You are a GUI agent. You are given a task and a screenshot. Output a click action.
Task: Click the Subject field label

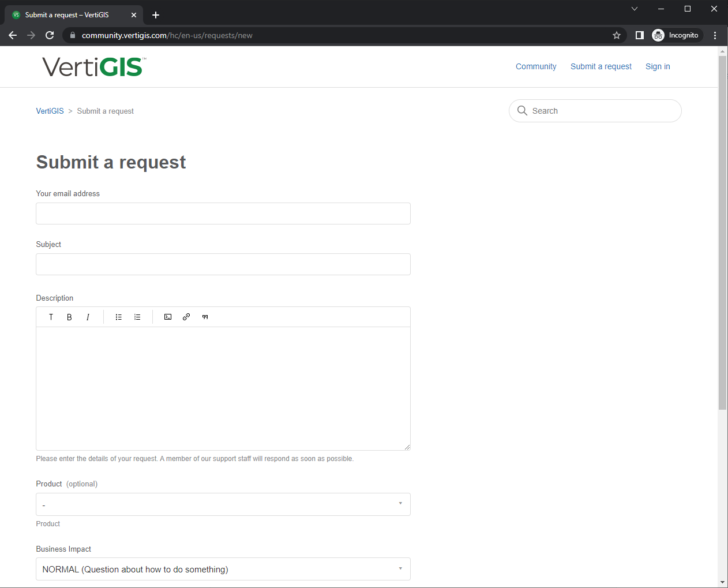click(x=48, y=244)
